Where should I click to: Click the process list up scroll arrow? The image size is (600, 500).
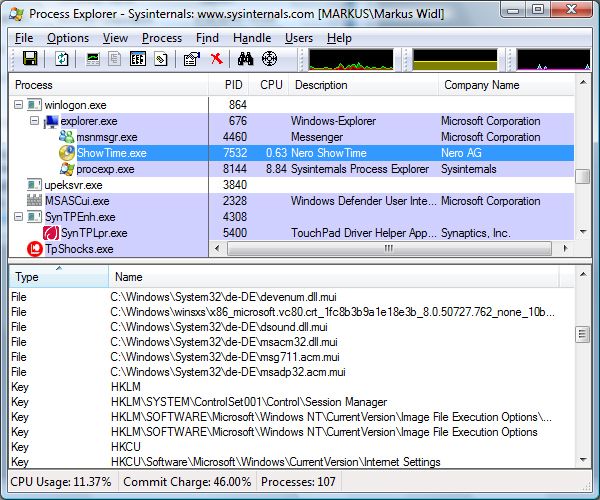[x=583, y=82]
